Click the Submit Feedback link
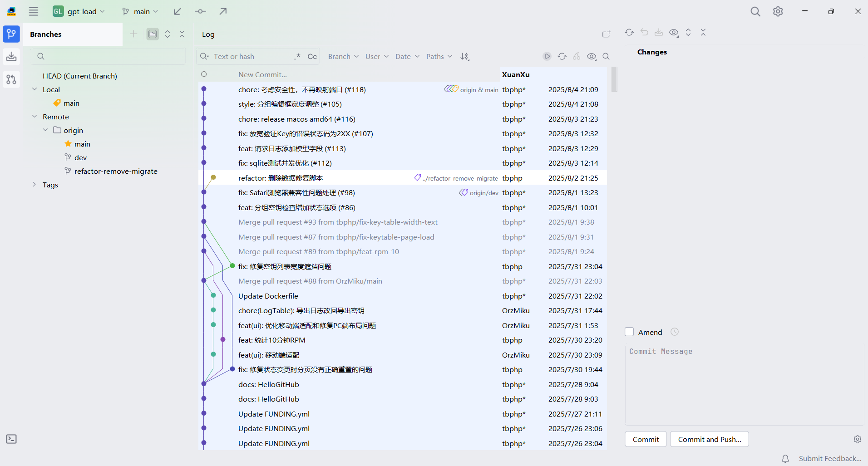This screenshot has height=466, width=868. pyautogui.click(x=830, y=458)
